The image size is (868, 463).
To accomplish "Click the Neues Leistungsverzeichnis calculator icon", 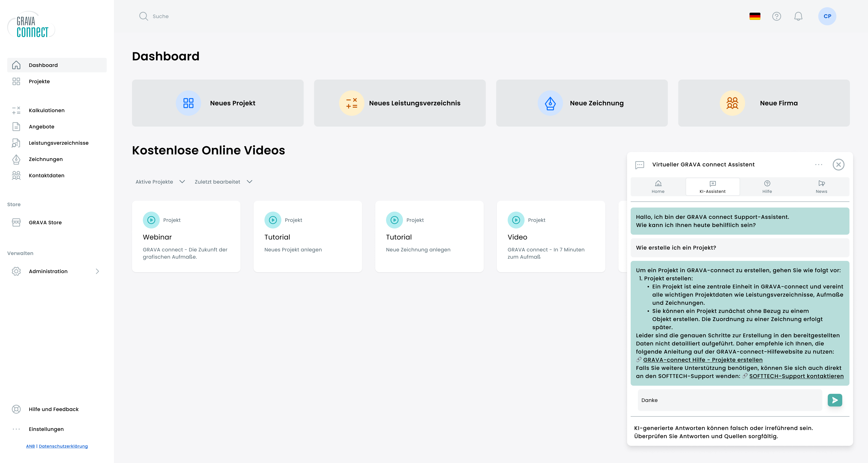I will click(351, 103).
